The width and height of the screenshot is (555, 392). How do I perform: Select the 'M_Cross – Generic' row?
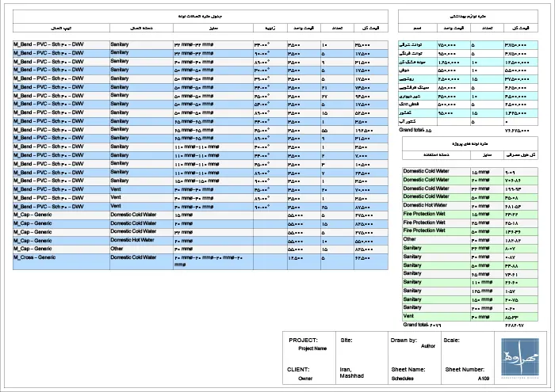(x=201, y=261)
